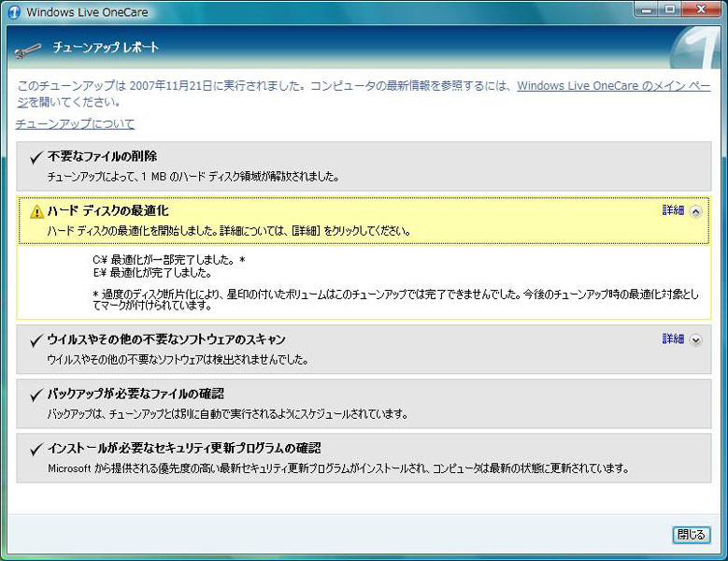Click the checkmark icon beside 不要なファイルの削除
Screen dimensions: 728x561
pos(36,157)
